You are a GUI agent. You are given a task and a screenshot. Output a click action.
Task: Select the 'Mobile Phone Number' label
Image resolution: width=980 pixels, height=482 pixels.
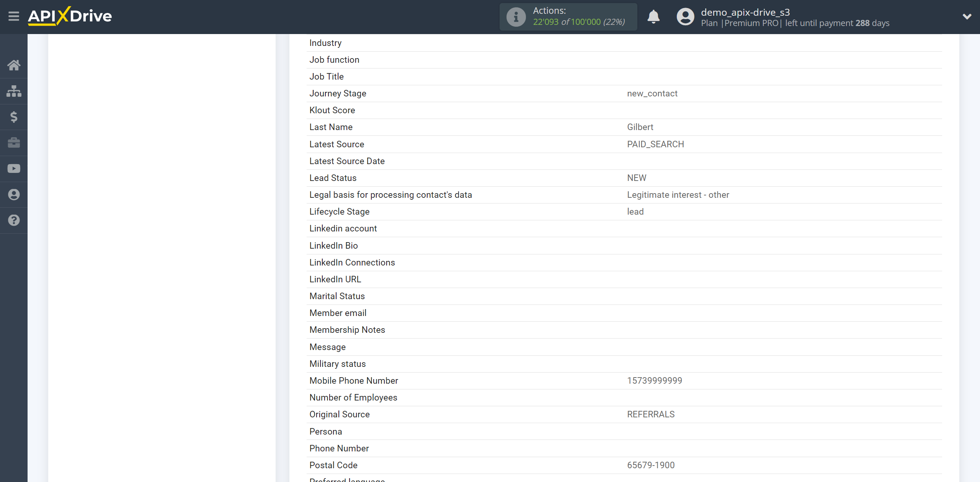click(x=354, y=381)
